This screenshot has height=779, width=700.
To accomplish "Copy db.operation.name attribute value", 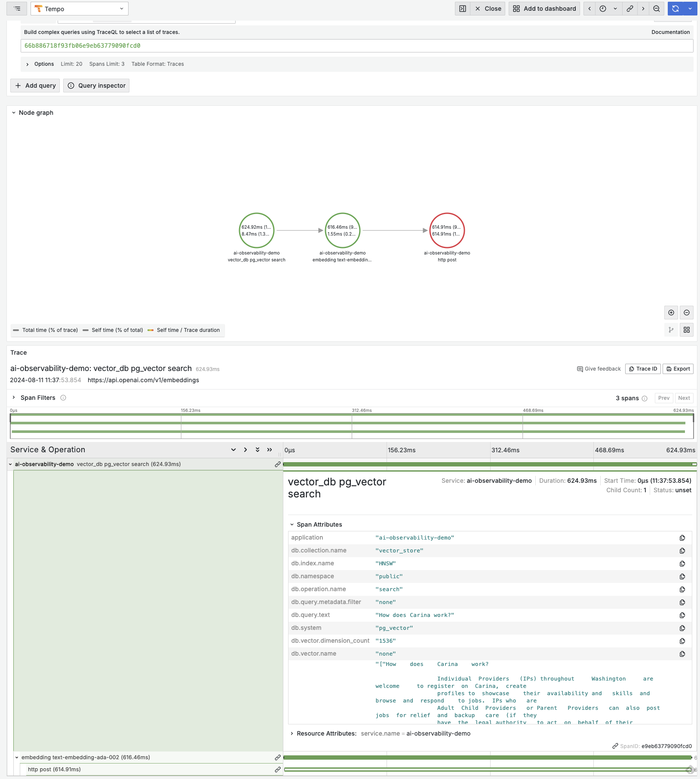I will (x=682, y=589).
